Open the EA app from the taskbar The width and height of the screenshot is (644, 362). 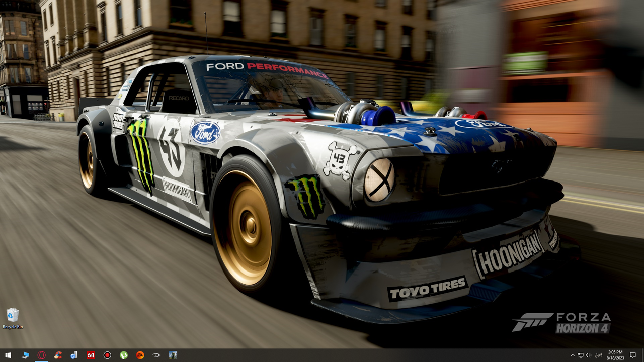click(140, 355)
